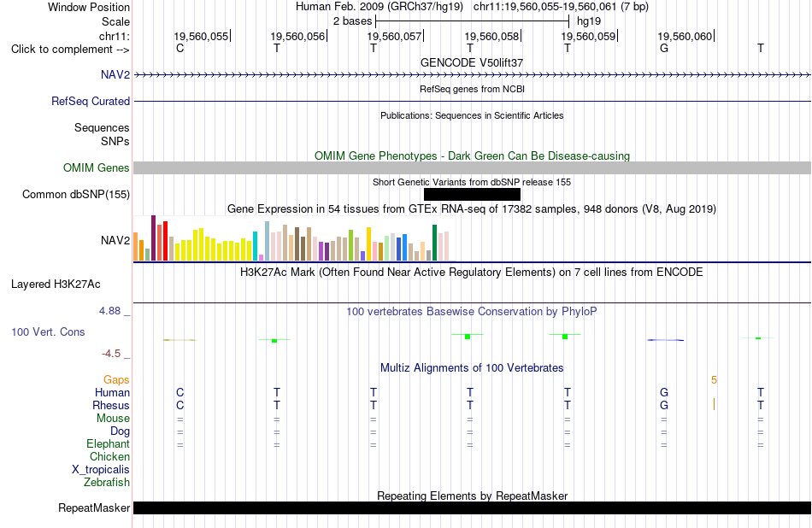Click the black dbSNP variant block

[x=472, y=194]
